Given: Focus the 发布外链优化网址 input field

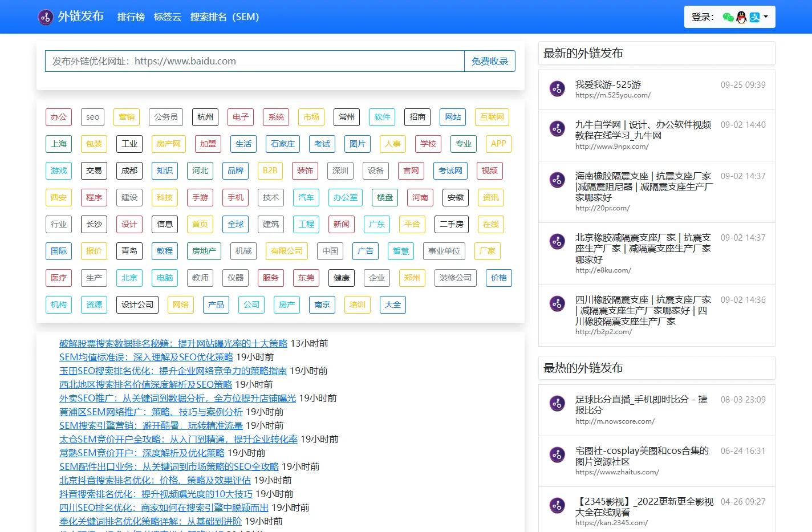Looking at the screenshot, I should click(x=255, y=61).
